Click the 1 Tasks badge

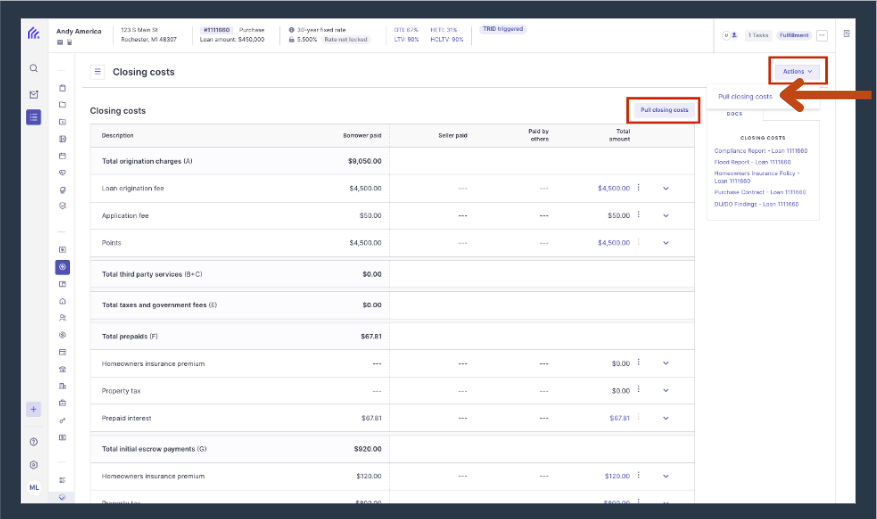758,35
